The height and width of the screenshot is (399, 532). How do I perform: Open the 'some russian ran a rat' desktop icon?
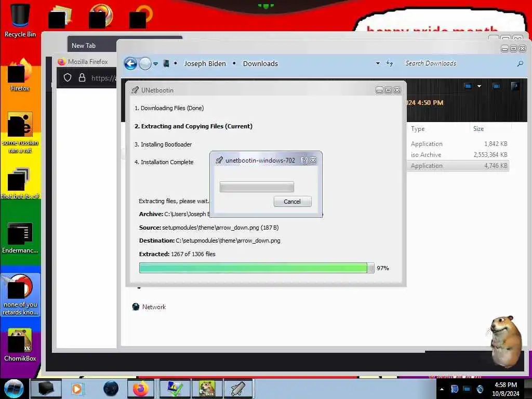[x=20, y=132]
